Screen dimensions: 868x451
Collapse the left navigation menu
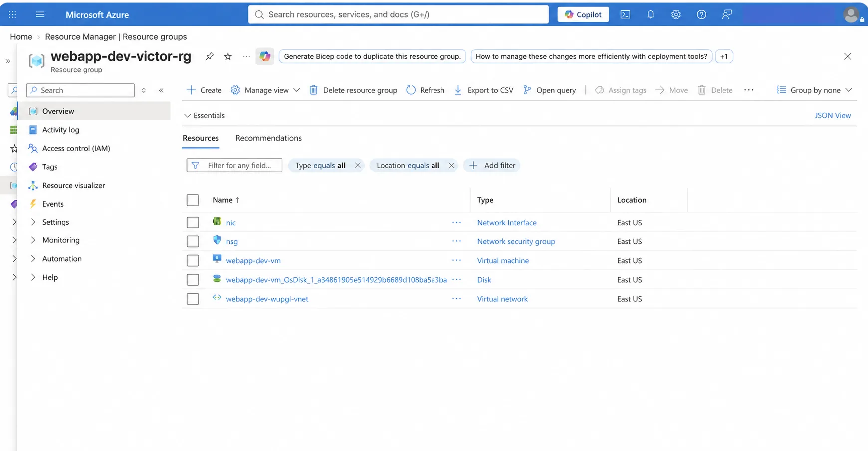[161, 90]
